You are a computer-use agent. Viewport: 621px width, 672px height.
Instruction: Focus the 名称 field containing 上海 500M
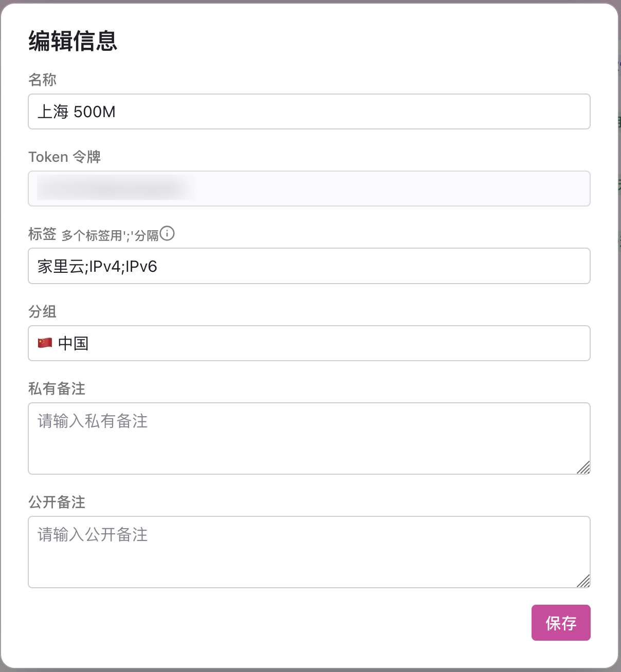tap(308, 111)
